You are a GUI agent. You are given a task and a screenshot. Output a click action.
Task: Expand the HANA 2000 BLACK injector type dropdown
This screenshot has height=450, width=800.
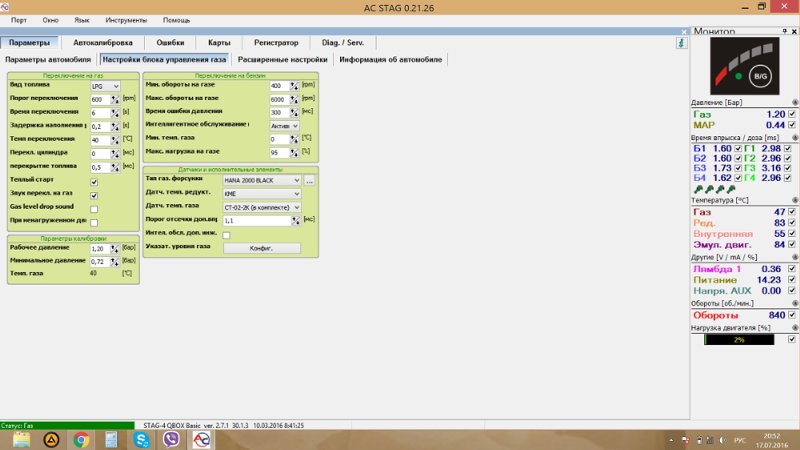pyautogui.click(x=262, y=180)
